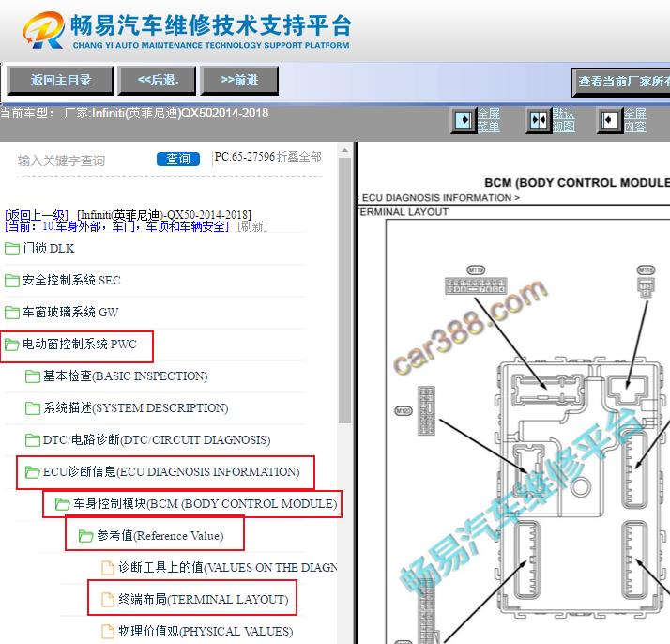Select 车窗玻璃系统 GW in the tree
This screenshot has width=670, height=644.
tap(70, 313)
